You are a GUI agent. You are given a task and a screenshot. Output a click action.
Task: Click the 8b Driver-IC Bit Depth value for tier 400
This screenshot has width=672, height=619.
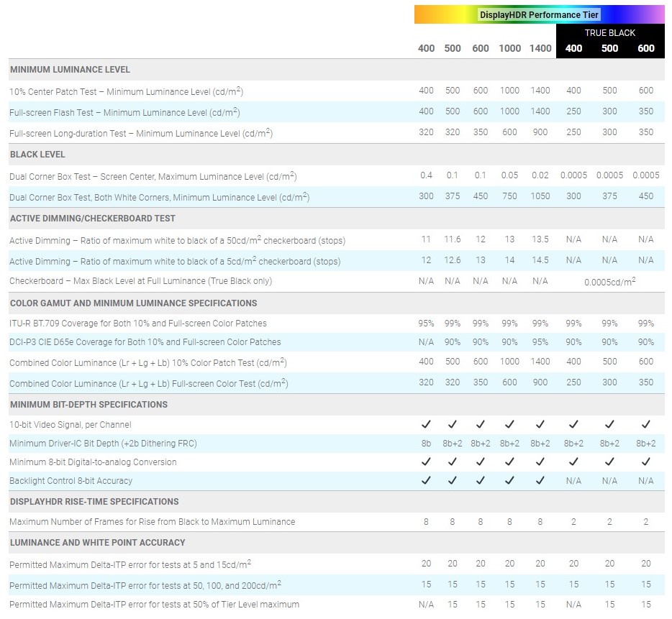pos(426,444)
